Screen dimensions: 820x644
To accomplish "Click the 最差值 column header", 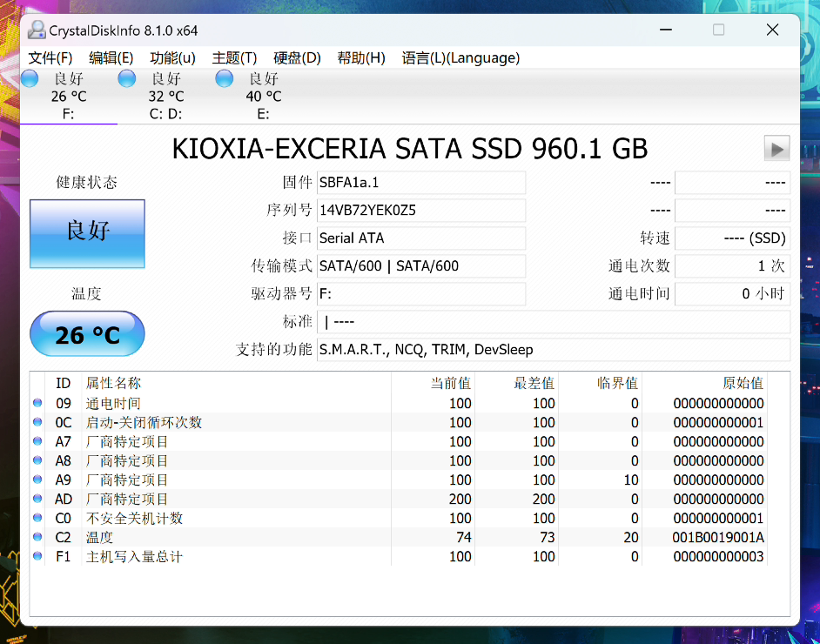I will (x=517, y=383).
